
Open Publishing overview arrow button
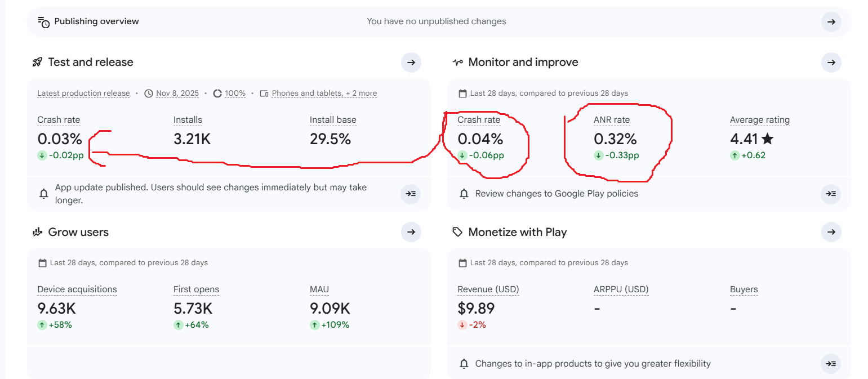coord(831,22)
